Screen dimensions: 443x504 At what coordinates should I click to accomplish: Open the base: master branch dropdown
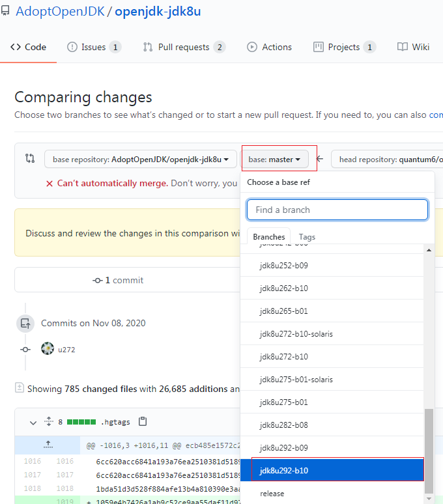[x=274, y=159]
